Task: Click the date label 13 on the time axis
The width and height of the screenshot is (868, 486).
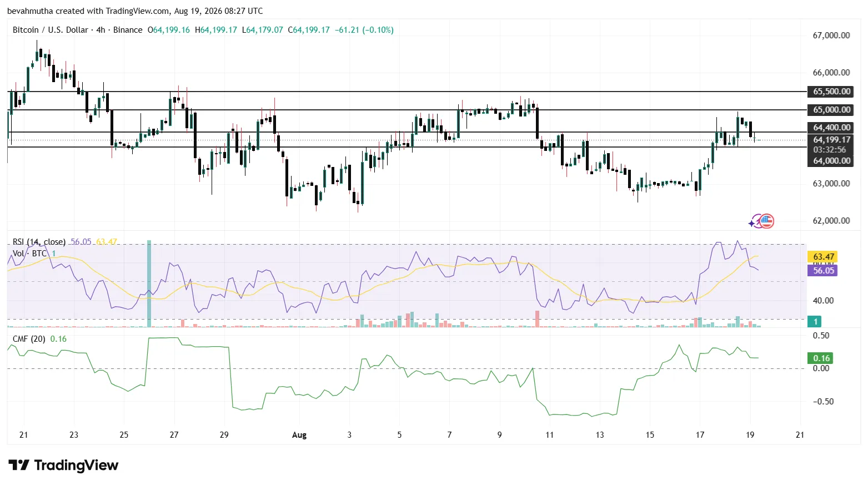Action: tap(600, 435)
